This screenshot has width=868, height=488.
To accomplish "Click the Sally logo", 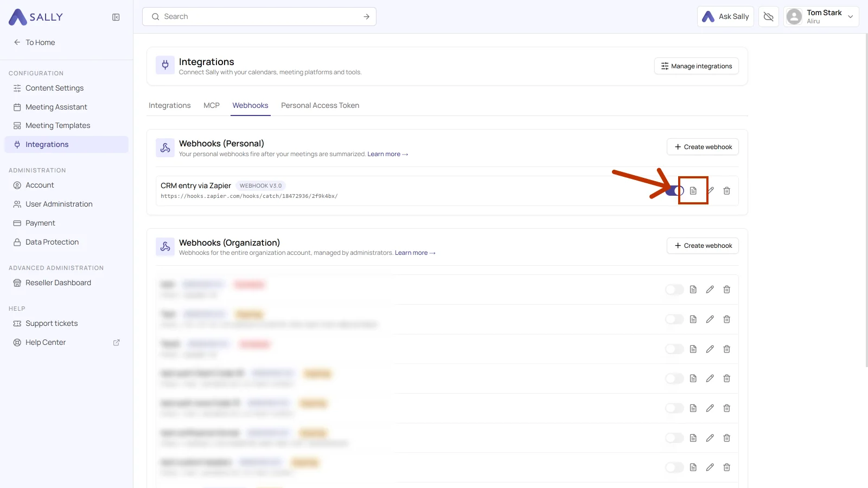I will (36, 17).
